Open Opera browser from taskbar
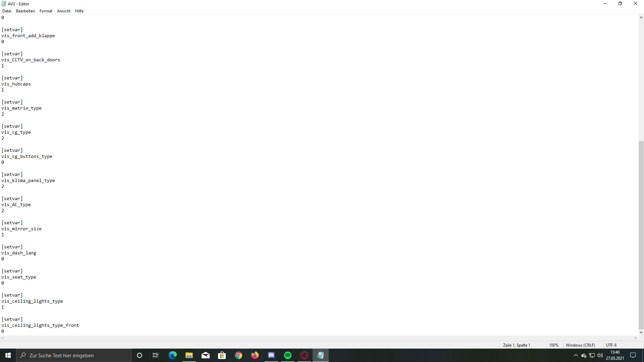This screenshot has height=362, width=644. [304, 355]
